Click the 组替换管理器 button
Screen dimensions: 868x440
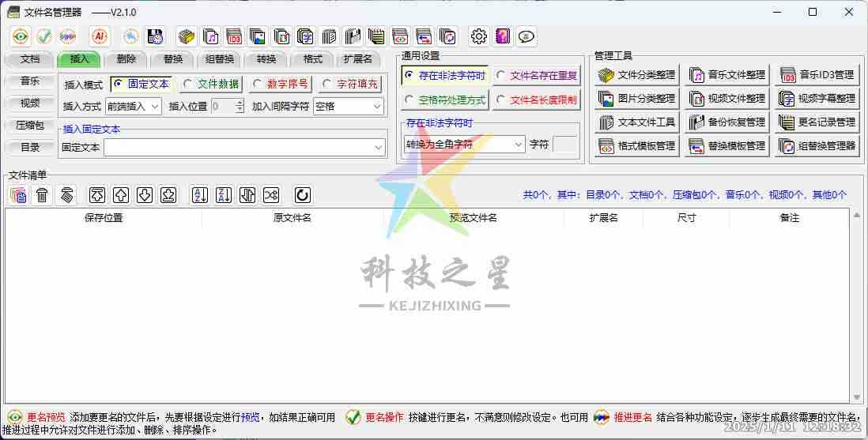[817, 146]
